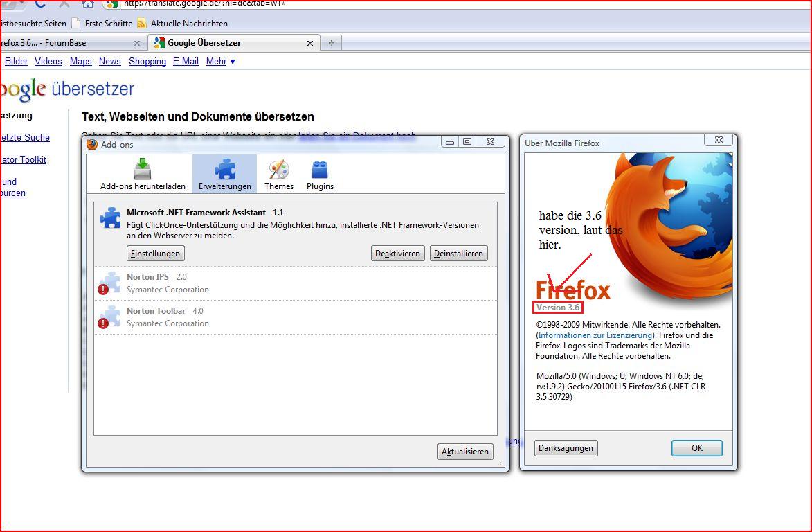Click the Letzte Suche sidebar link
Screen dimensions: 812x532
click(x=25, y=137)
